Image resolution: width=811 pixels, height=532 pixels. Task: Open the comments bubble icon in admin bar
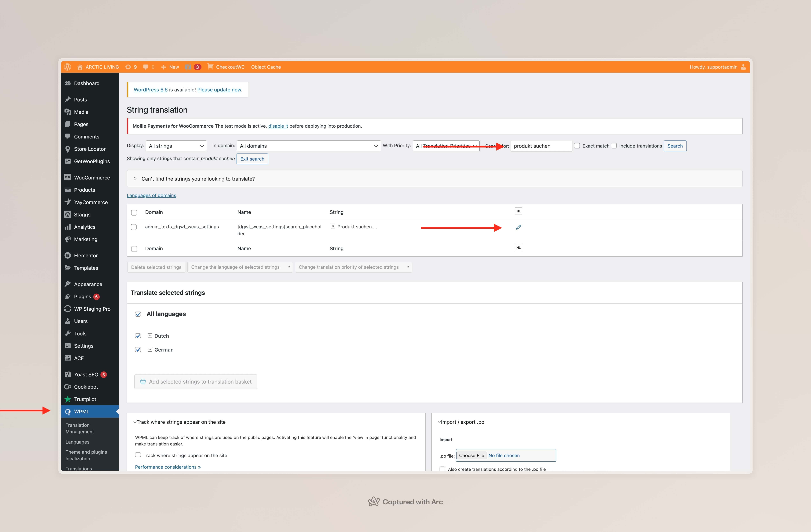point(146,67)
